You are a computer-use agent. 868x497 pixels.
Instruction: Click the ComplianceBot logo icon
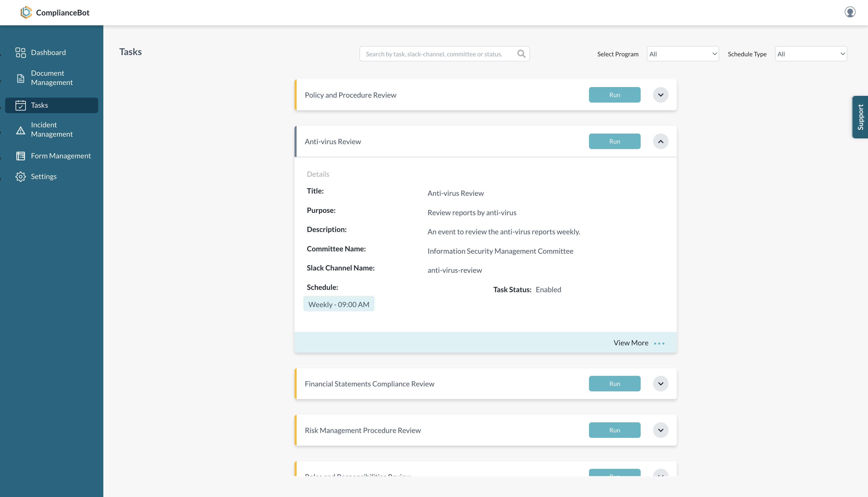pos(26,12)
